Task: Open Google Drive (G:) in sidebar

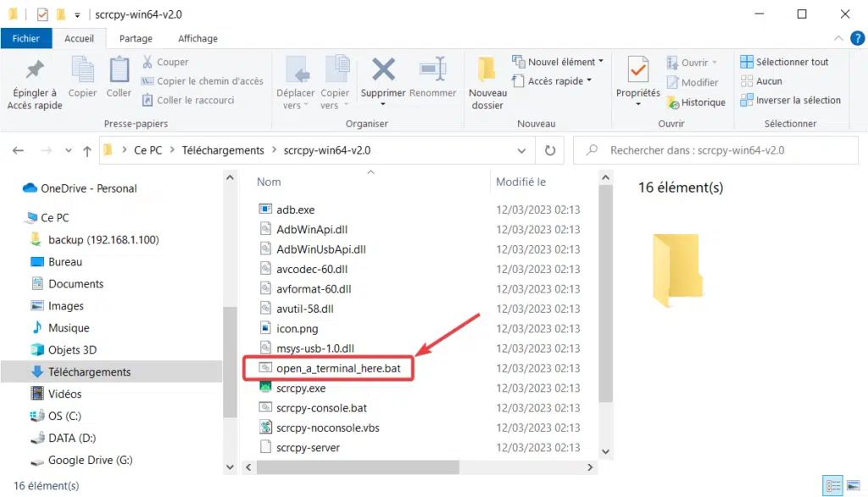Action: click(x=81, y=461)
